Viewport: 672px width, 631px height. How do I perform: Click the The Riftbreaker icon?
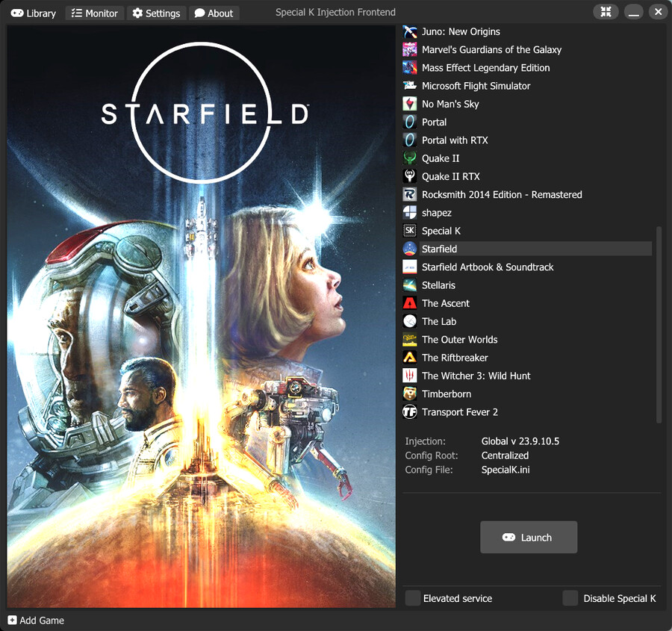point(410,358)
